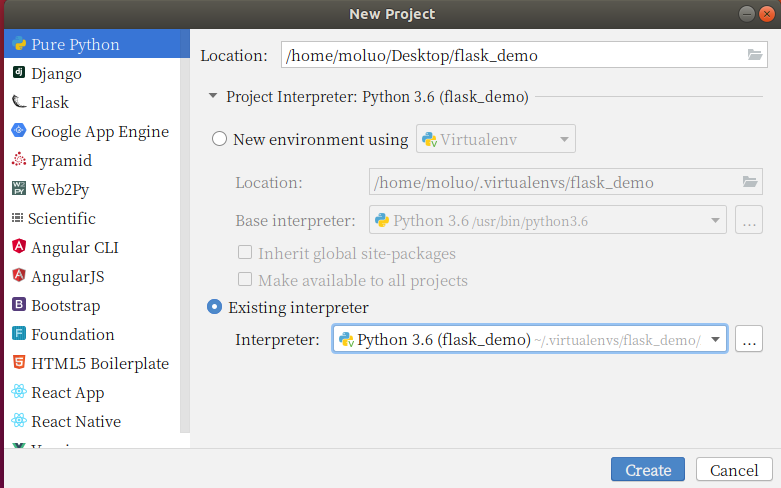Viewport: 781px width, 488px height.
Task: Open the Interpreter combo box dropdown arrow
Action: coord(715,340)
